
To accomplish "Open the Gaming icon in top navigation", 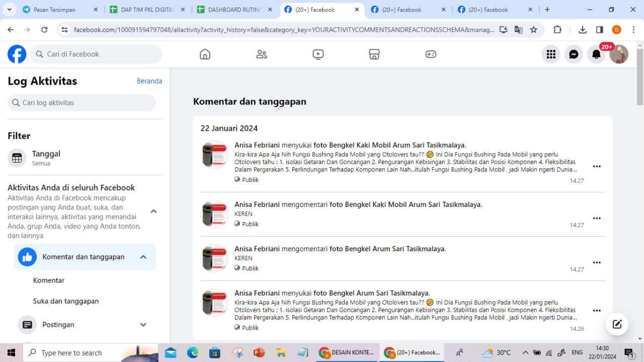I will click(x=431, y=54).
